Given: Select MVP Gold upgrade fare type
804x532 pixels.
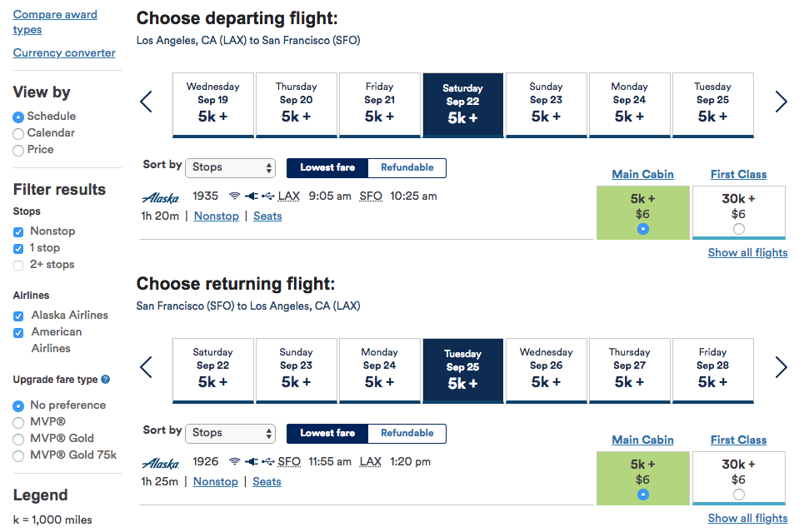Looking at the screenshot, I should 18,439.
